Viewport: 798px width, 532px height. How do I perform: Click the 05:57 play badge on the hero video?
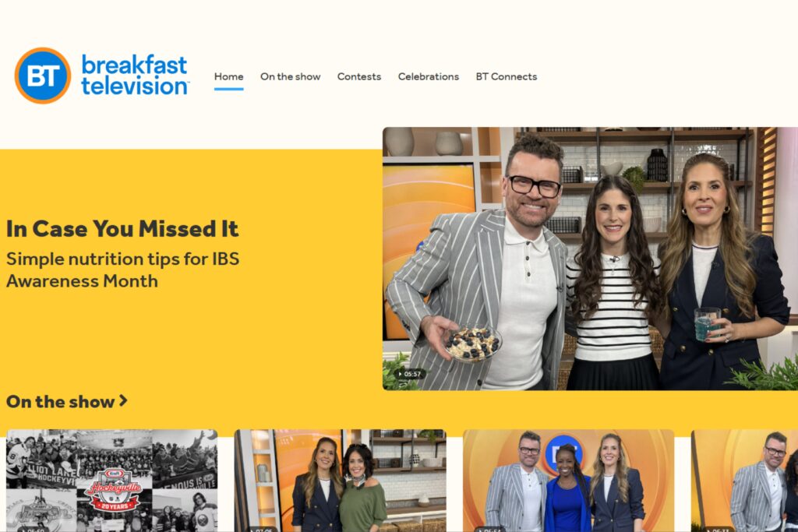410,374
